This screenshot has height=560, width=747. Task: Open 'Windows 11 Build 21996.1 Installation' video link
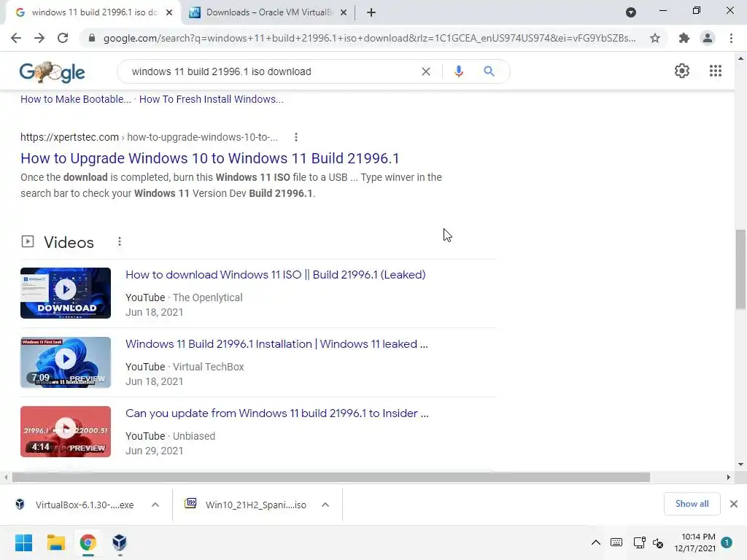pyautogui.click(x=276, y=344)
